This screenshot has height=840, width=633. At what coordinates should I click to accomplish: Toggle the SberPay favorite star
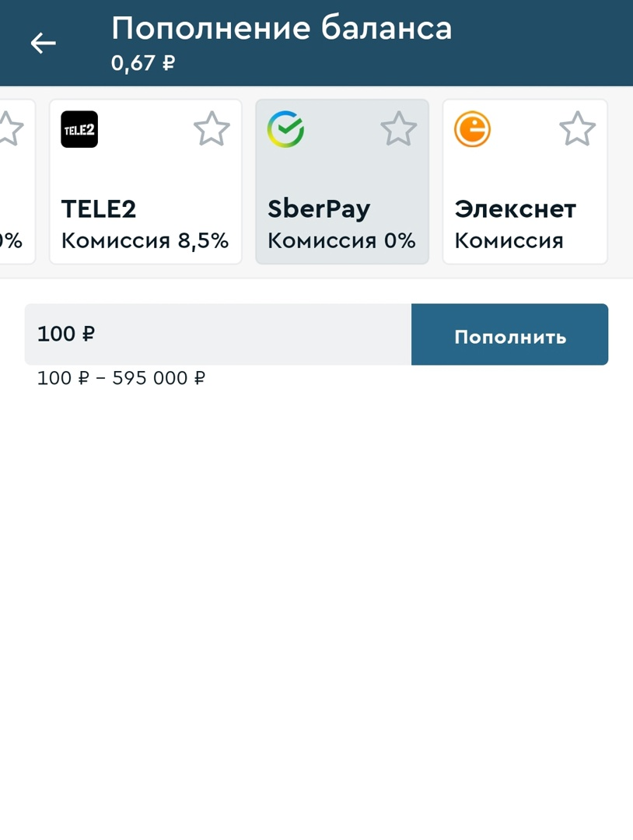point(399,129)
